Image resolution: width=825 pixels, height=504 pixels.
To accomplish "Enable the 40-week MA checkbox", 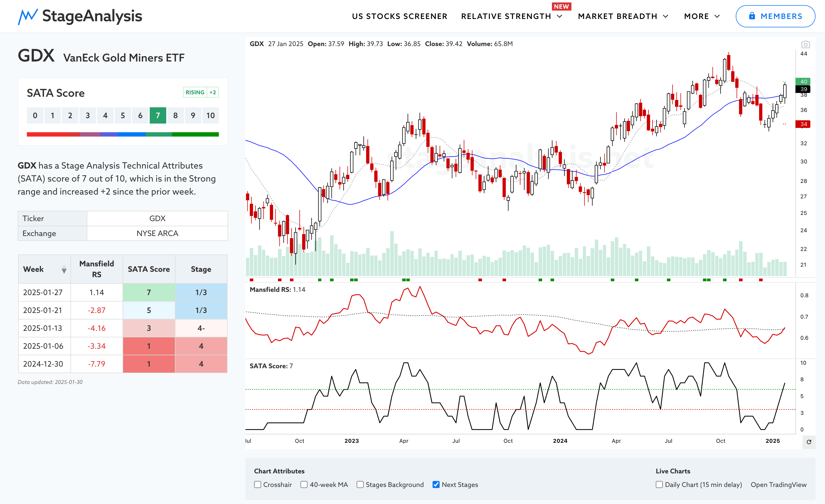I will pos(304,484).
